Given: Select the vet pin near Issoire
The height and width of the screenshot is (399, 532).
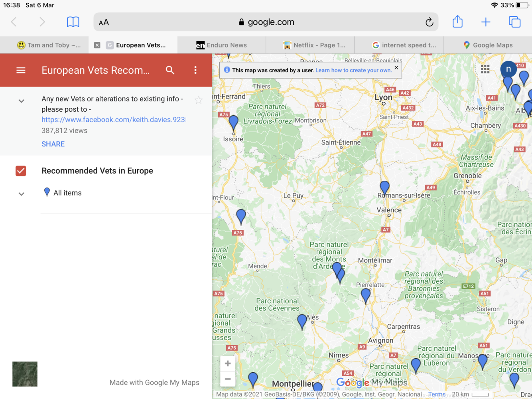Looking at the screenshot, I should [233, 123].
